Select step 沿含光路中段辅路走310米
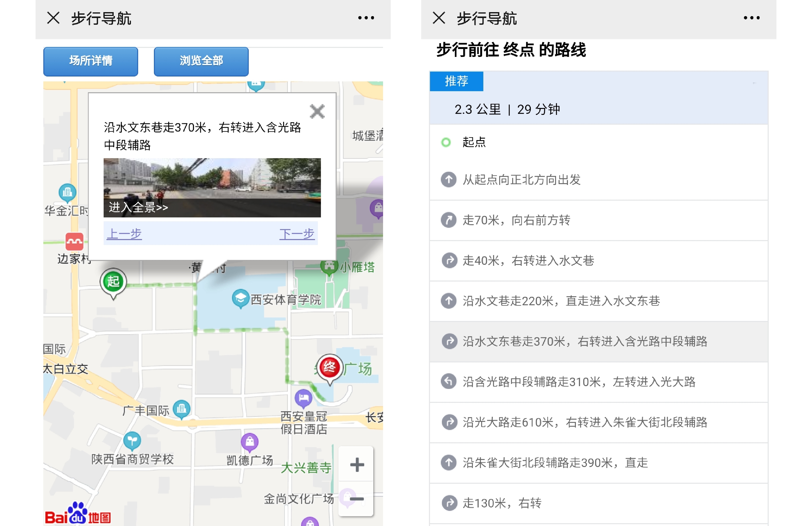 pyautogui.click(x=599, y=382)
